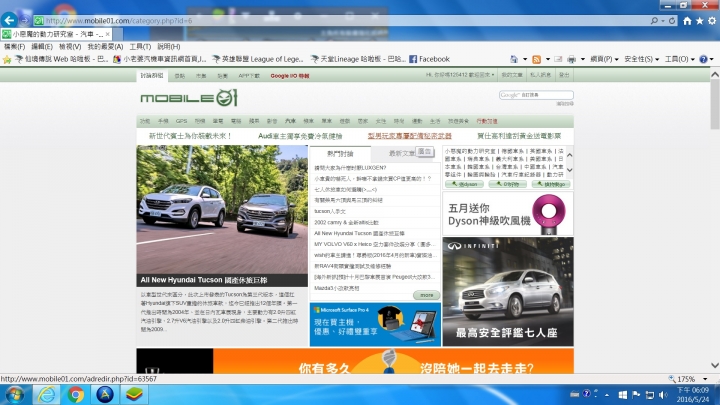Viewport: 720px width, 405px height.
Task: Add to favorites bar star icon
Action: 6,59
